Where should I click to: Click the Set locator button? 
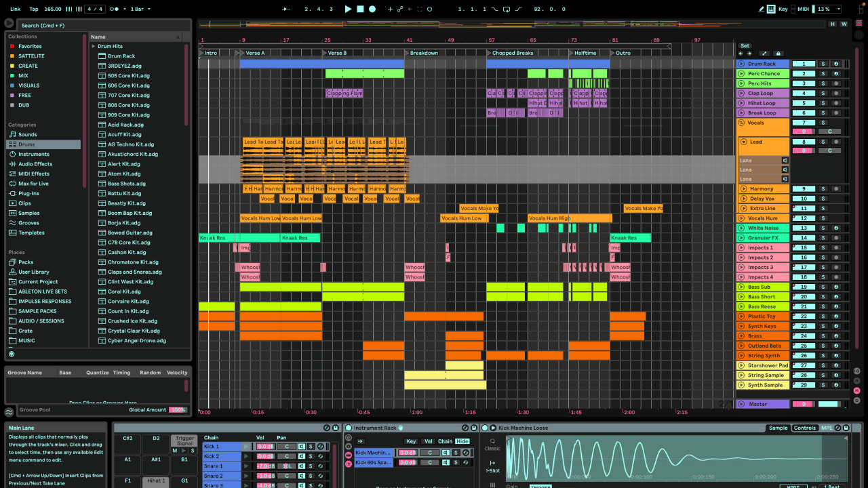pos(745,45)
